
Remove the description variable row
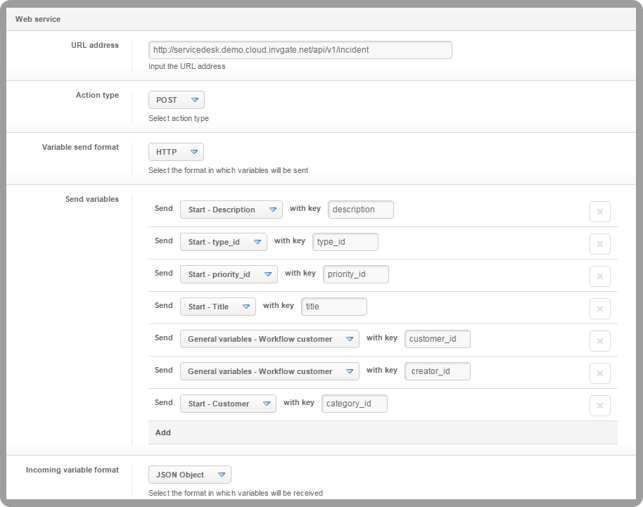[600, 212]
